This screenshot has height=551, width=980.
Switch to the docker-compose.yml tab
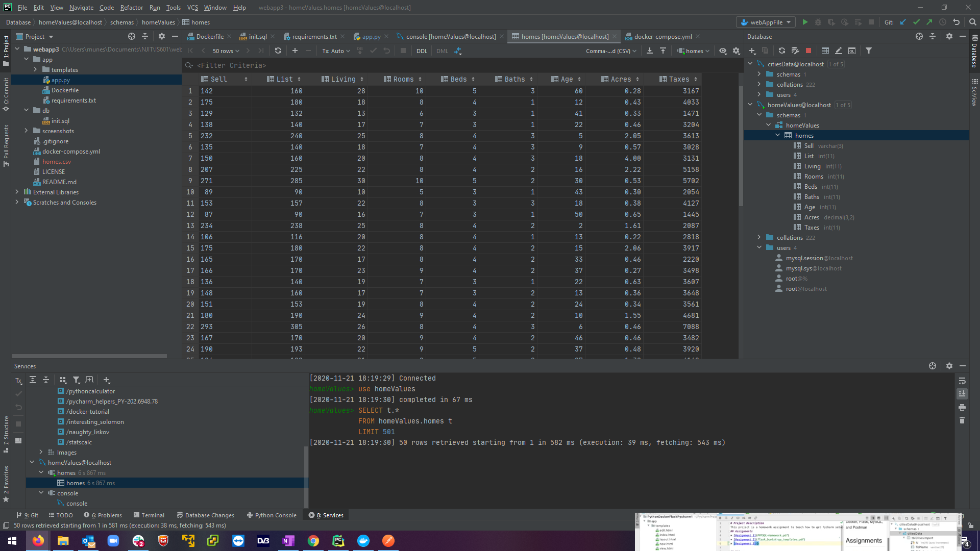tap(663, 37)
